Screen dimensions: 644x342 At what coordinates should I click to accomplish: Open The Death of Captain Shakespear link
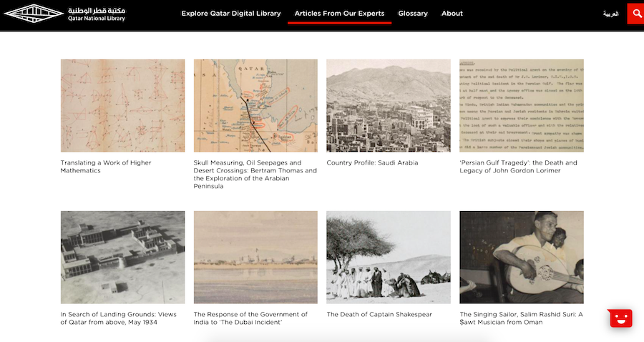pyautogui.click(x=379, y=315)
